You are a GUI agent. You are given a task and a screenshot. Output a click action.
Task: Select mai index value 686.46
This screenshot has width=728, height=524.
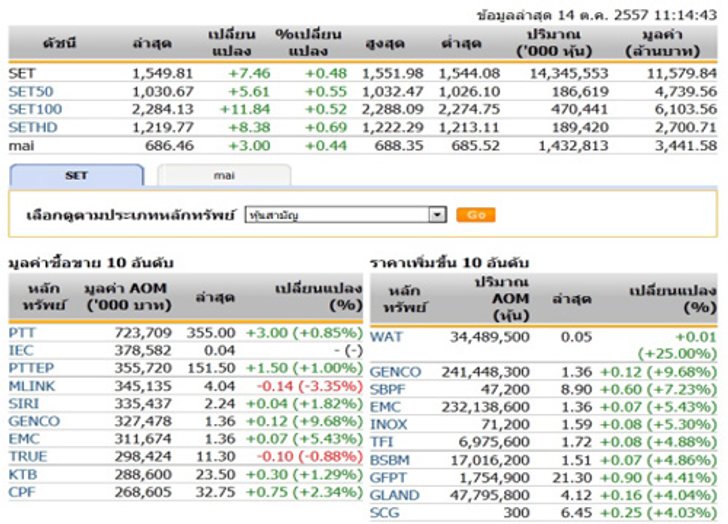click(169, 146)
